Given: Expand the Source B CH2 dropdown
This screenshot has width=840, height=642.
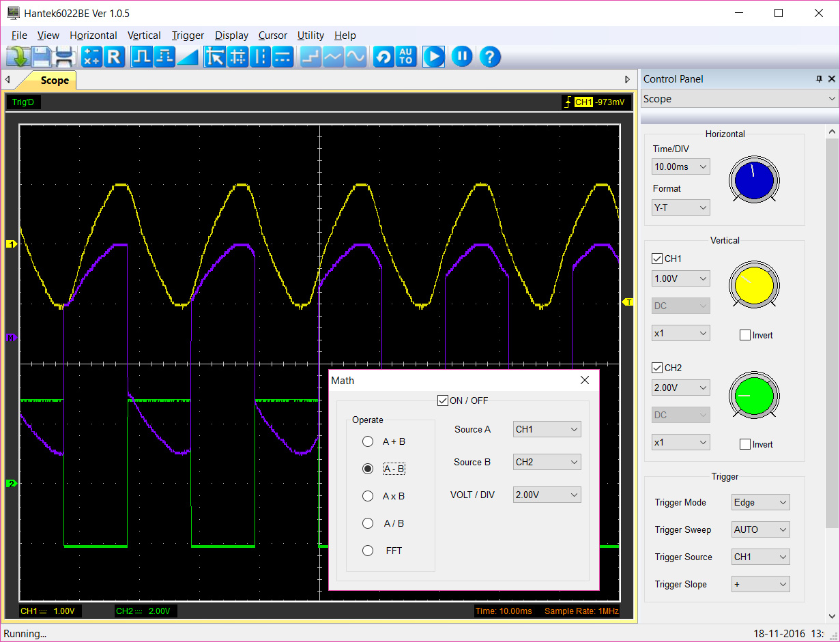Looking at the screenshot, I should pyautogui.click(x=547, y=462).
